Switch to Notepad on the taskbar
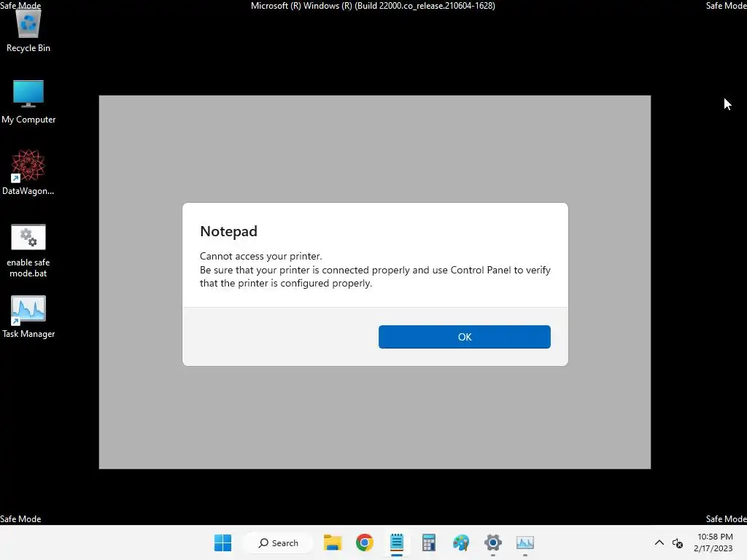747x560 pixels. (x=396, y=542)
